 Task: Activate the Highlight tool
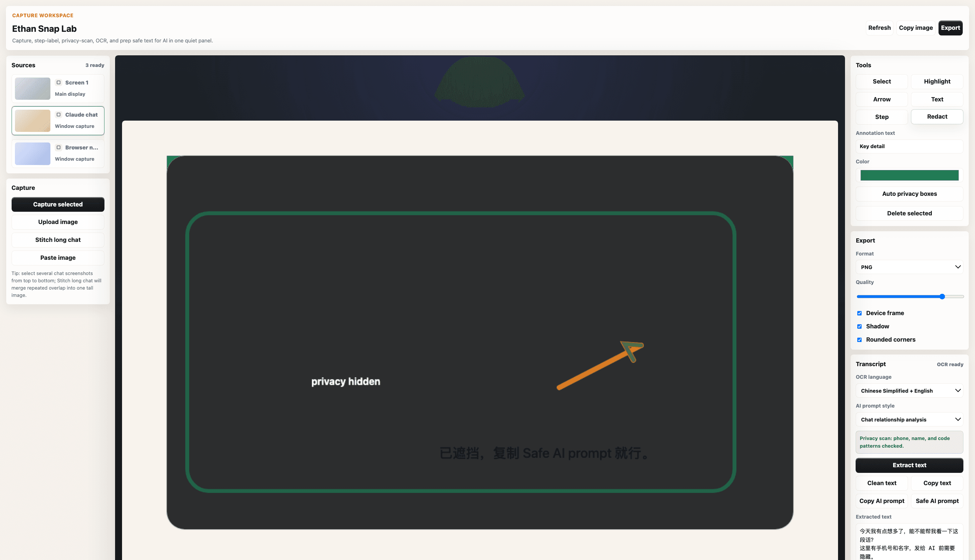937,81
